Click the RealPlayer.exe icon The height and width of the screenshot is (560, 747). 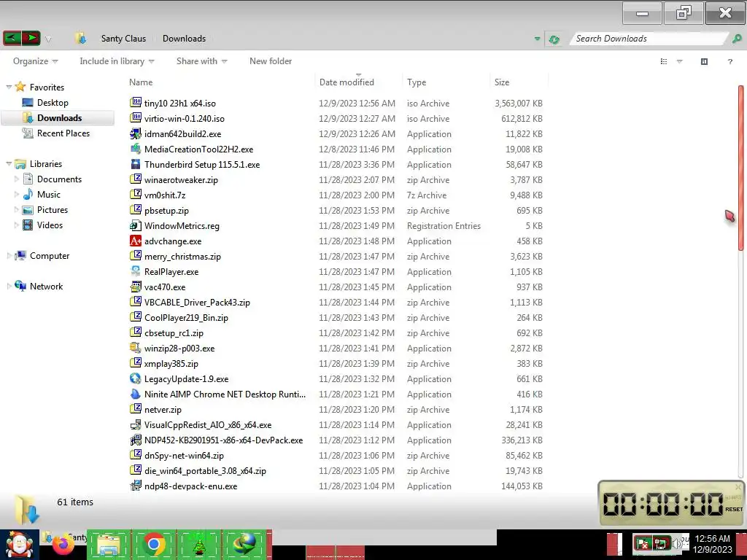136,271
